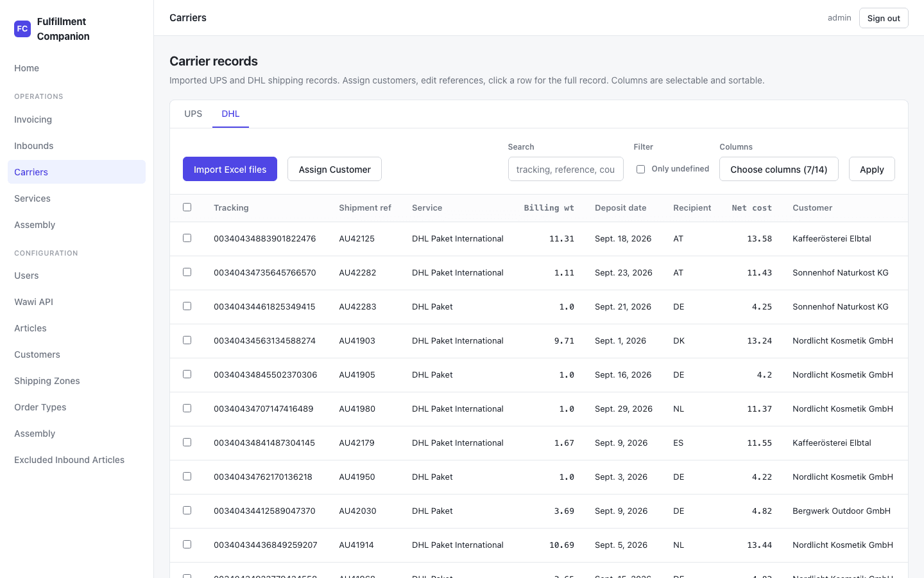Click the Import Excel files button
The image size is (924, 578).
coord(230,169)
